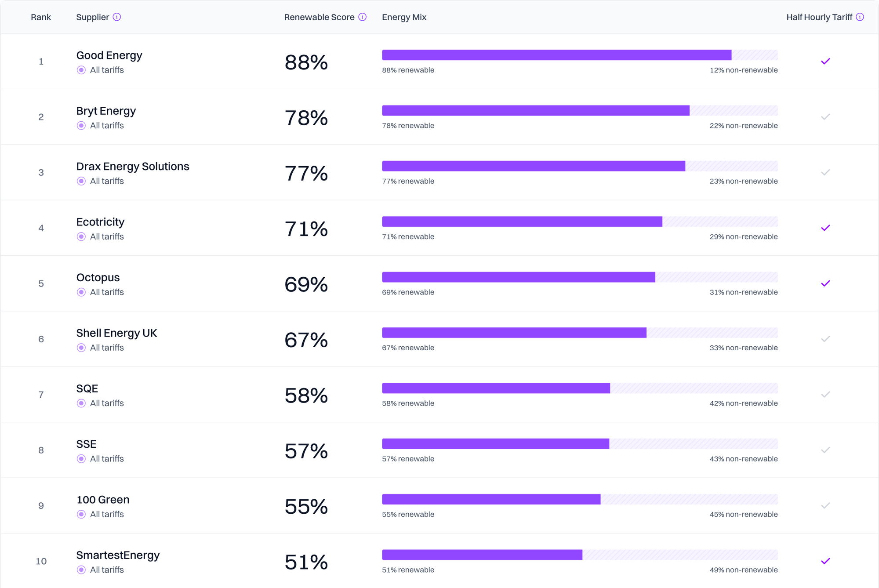Click Good Energy's half hourly tariff checkmark
Image resolution: width=879 pixels, height=588 pixels.
825,62
